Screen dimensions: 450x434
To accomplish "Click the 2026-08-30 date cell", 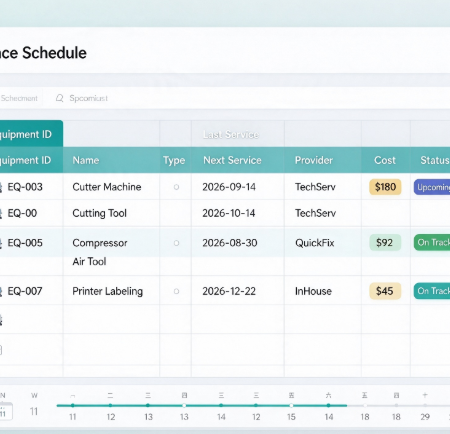I will click(230, 243).
